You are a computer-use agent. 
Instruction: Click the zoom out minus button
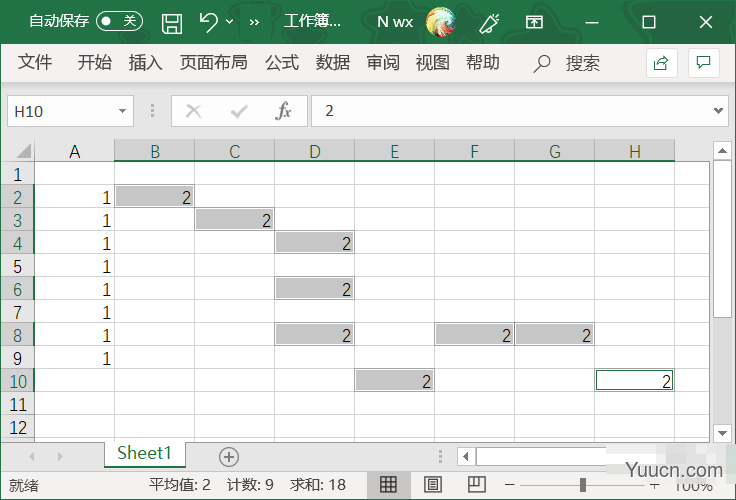510,485
